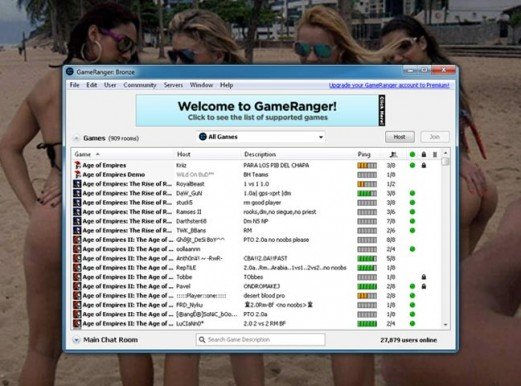
Task: Click padlock icon in Tobbe row
Action: [424, 277]
